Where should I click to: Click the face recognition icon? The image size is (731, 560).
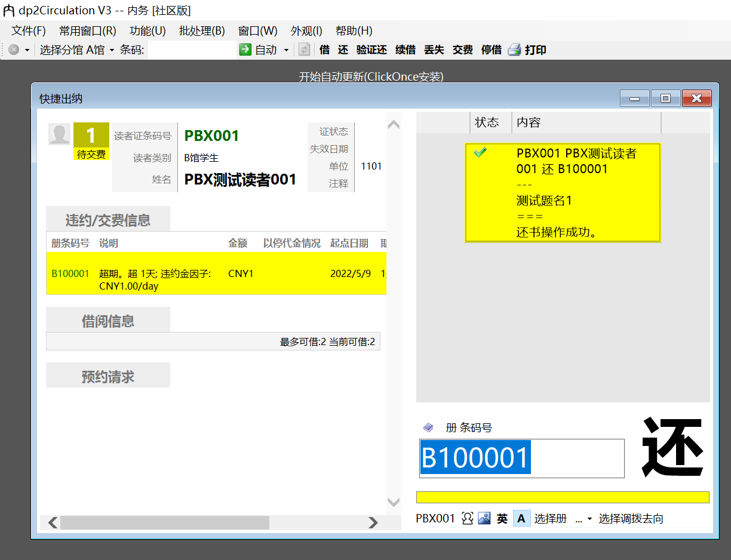point(468,519)
